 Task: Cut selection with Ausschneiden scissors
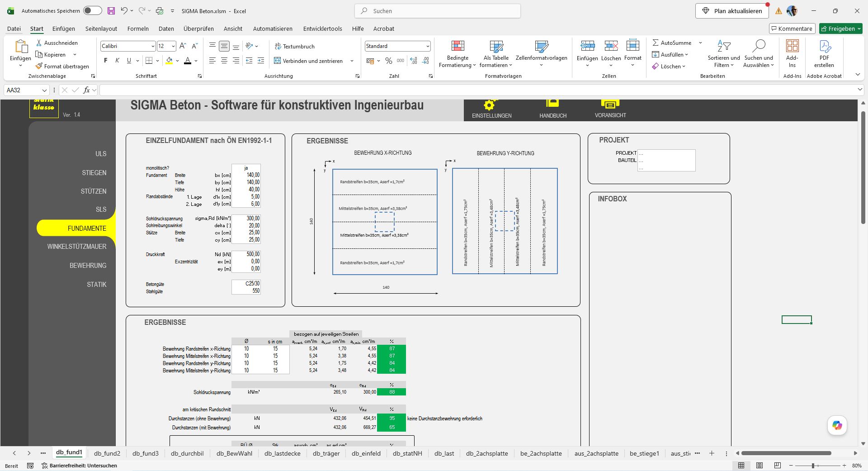pos(39,43)
